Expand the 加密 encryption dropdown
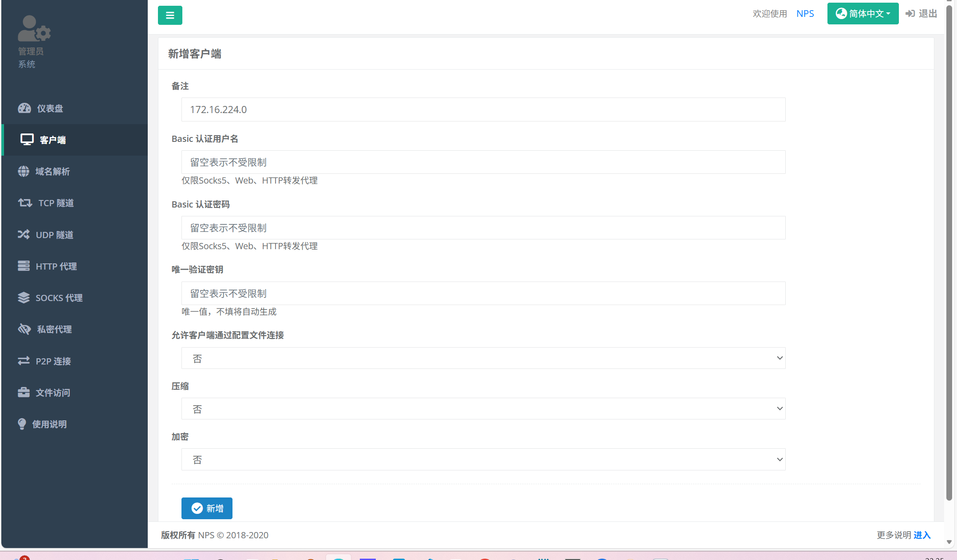The image size is (957, 560). point(483,459)
